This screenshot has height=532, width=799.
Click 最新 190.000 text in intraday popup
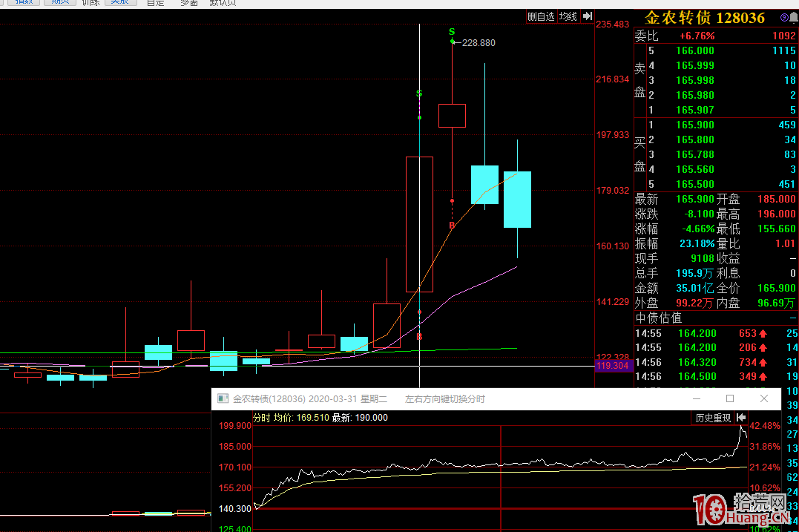tap(360, 418)
